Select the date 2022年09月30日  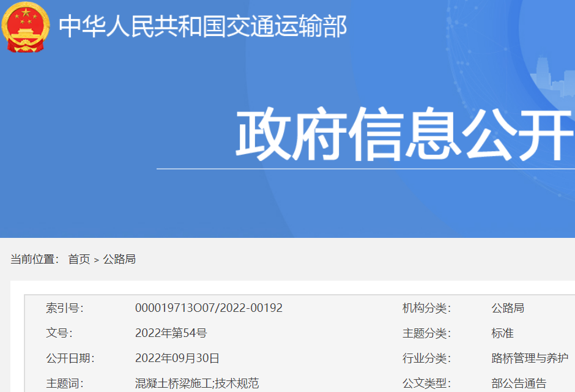[x=177, y=358]
